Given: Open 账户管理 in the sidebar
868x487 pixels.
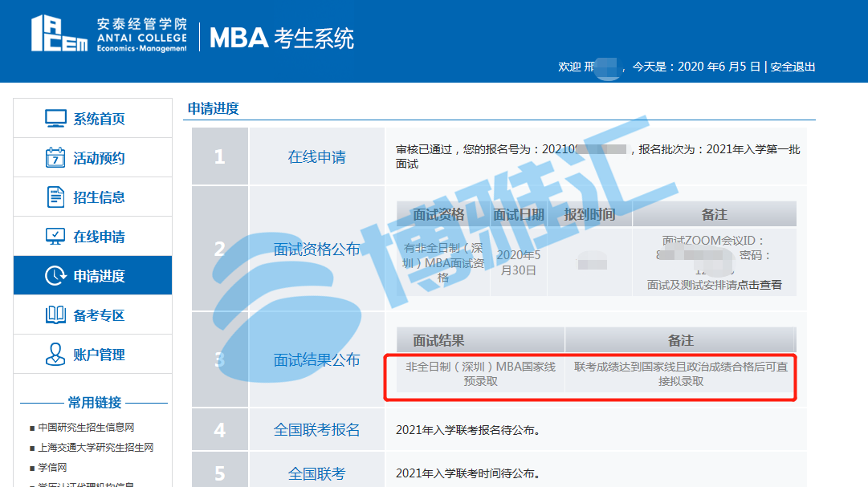Looking at the screenshot, I should [x=92, y=354].
